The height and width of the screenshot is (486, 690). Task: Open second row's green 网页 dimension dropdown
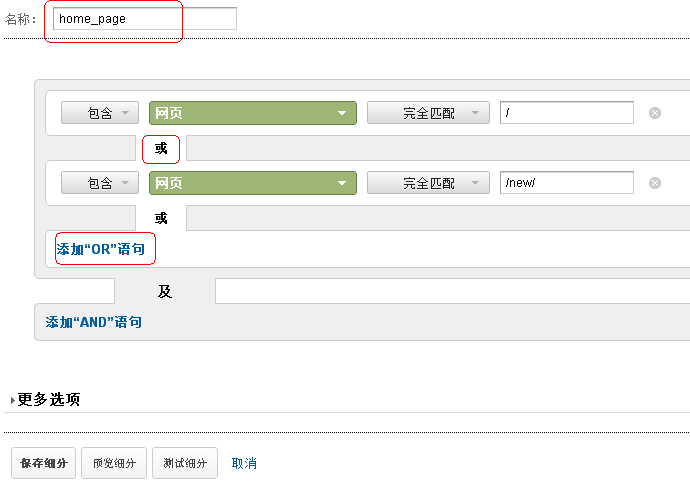click(252, 183)
